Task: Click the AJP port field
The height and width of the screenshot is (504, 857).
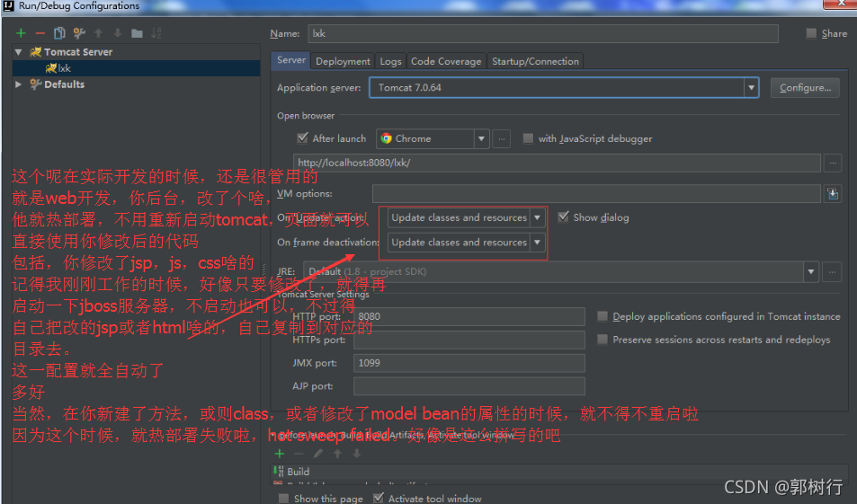Action: tap(469, 386)
